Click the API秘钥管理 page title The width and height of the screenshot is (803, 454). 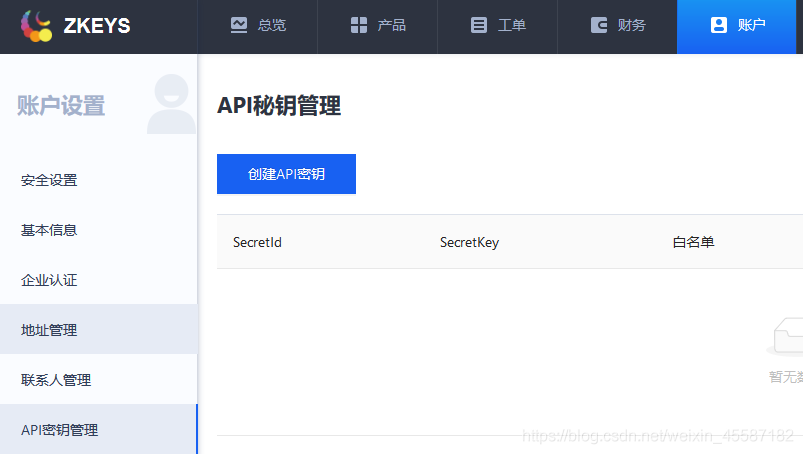pos(279,106)
